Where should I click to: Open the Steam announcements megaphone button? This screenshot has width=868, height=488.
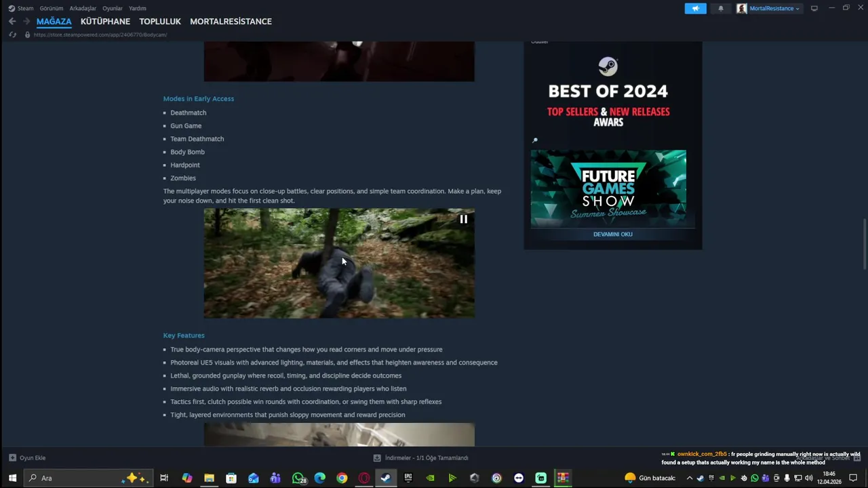pos(695,8)
